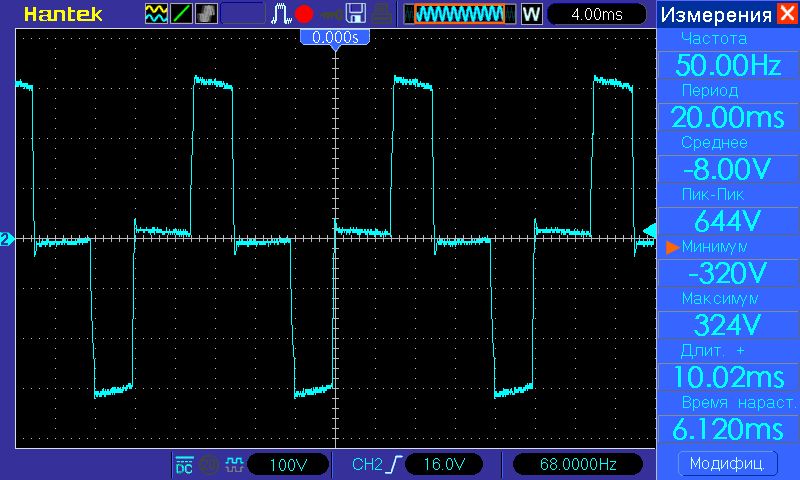The height and width of the screenshot is (480, 800).
Task: Close the Измерения measurements panel
Action: 787,13
